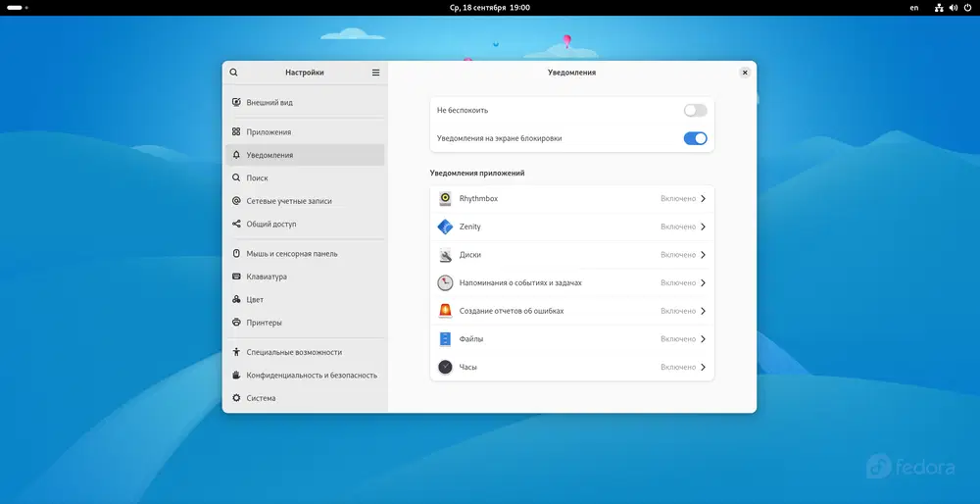The height and width of the screenshot is (504, 980).
Task: Expand Rhythmbox row chevron
Action: click(703, 198)
